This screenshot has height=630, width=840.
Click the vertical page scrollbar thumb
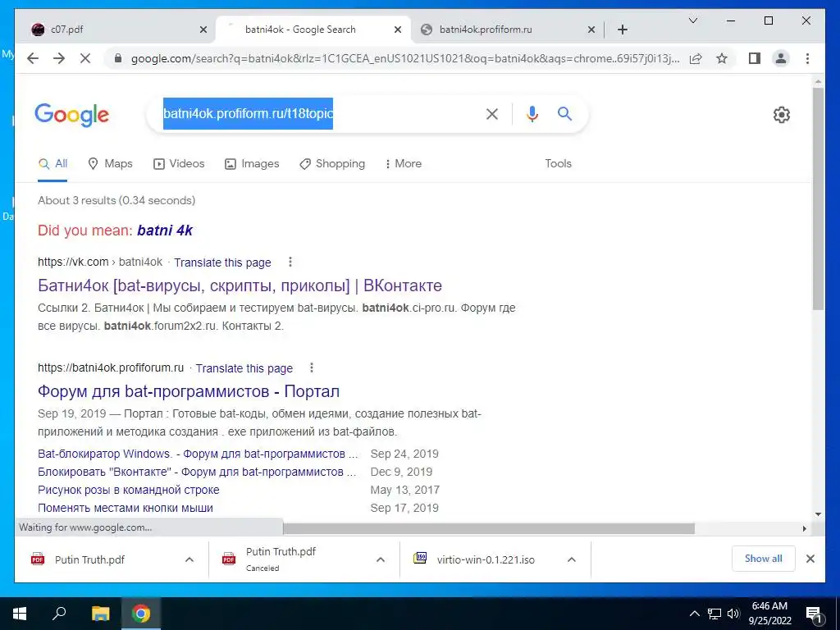(818, 199)
